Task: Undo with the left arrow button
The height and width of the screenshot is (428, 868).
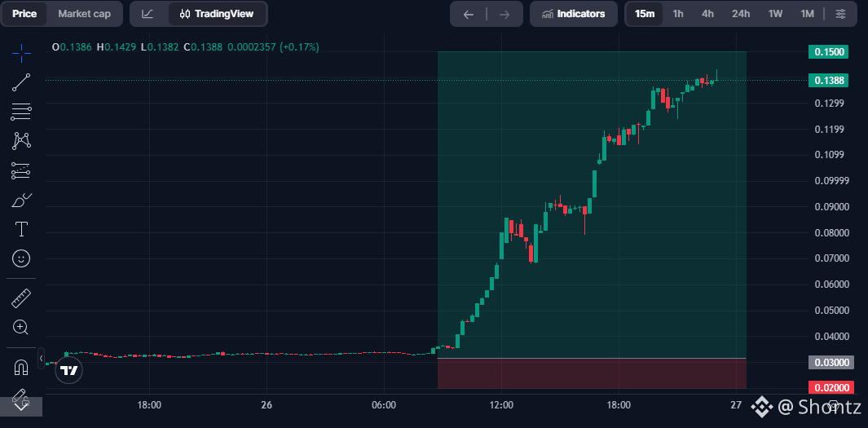Action: tap(469, 14)
